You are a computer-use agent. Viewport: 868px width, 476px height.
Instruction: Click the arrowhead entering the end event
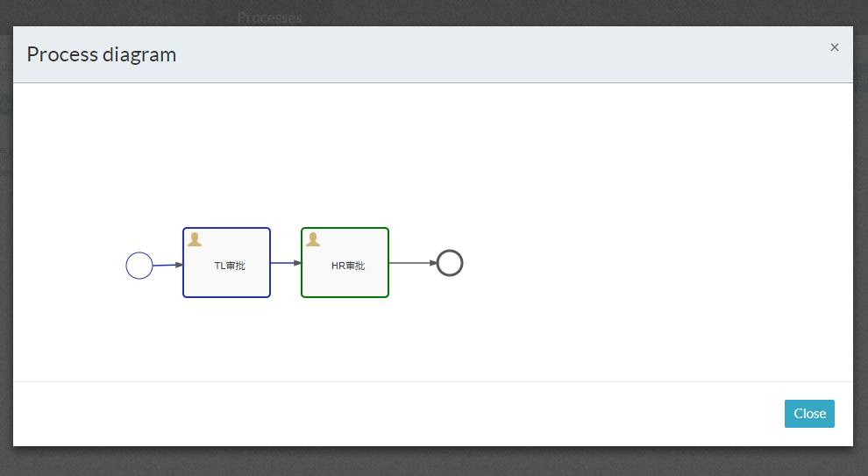point(433,263)
